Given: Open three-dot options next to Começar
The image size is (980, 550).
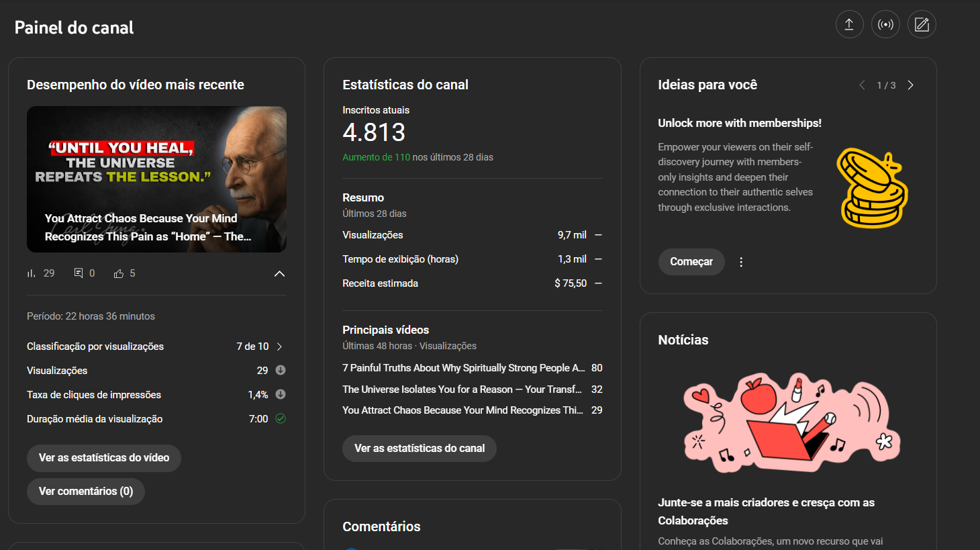Looking at the screenshot, I should pos(741,262).
